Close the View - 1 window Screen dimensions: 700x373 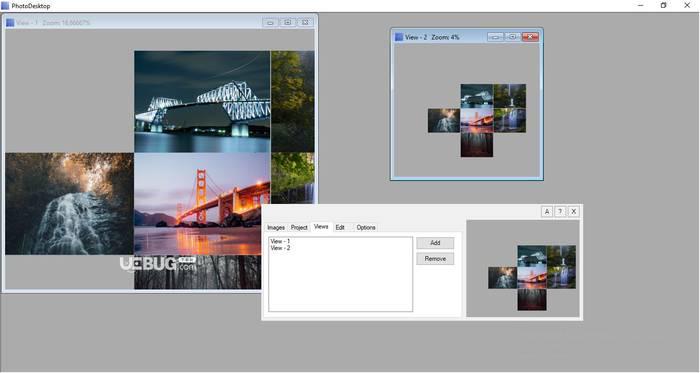tap(305, 22)
